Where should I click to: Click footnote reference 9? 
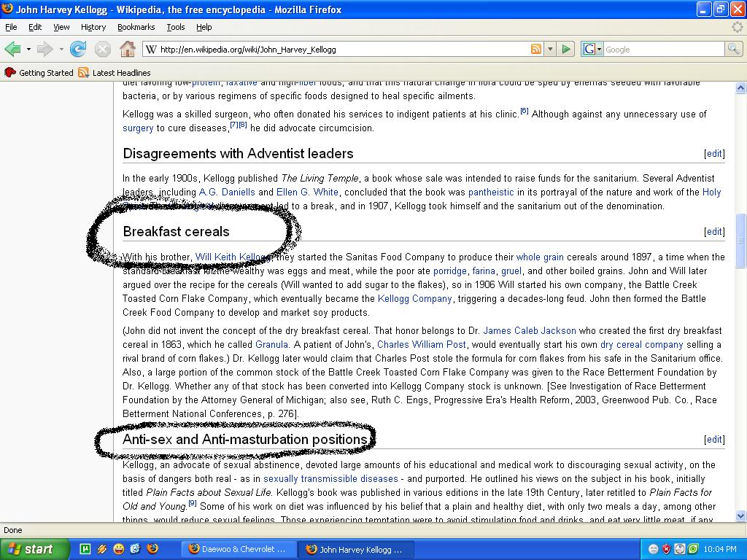tap(193, 503)
